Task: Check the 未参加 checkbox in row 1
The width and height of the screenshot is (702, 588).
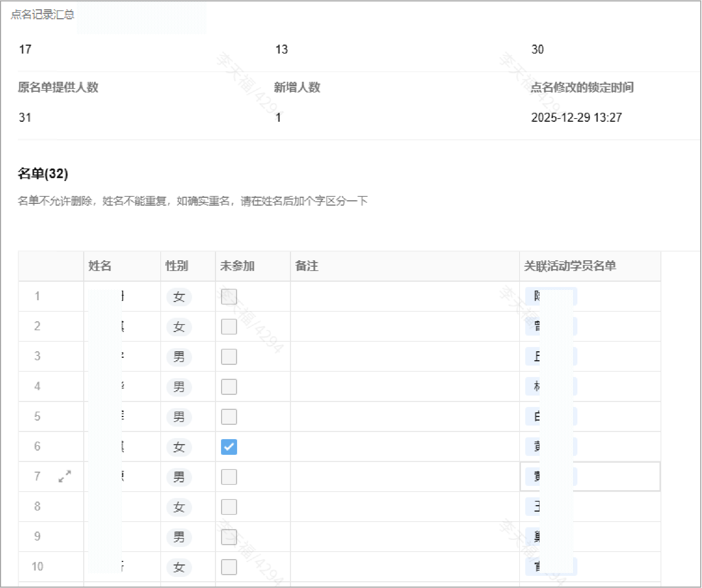Action: click(x=229, y=297)
